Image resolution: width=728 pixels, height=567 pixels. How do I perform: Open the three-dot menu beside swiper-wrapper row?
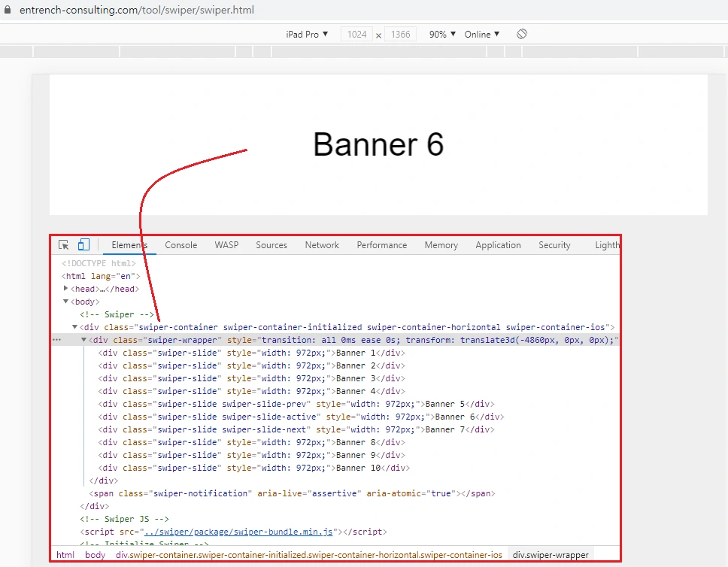(56, 340)
